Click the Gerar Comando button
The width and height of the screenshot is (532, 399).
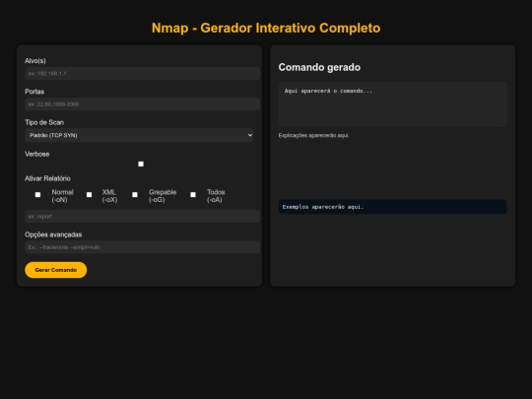point(55,270)
